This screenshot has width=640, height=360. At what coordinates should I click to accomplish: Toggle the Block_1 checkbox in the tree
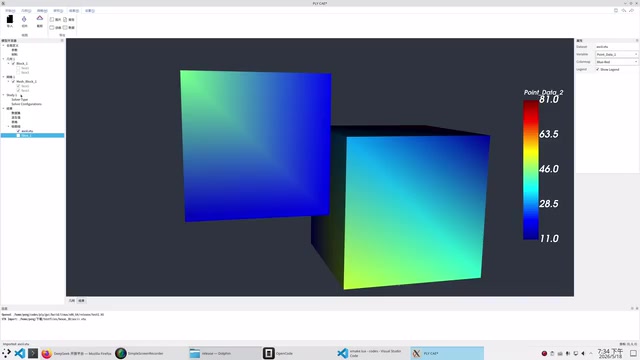13,64
